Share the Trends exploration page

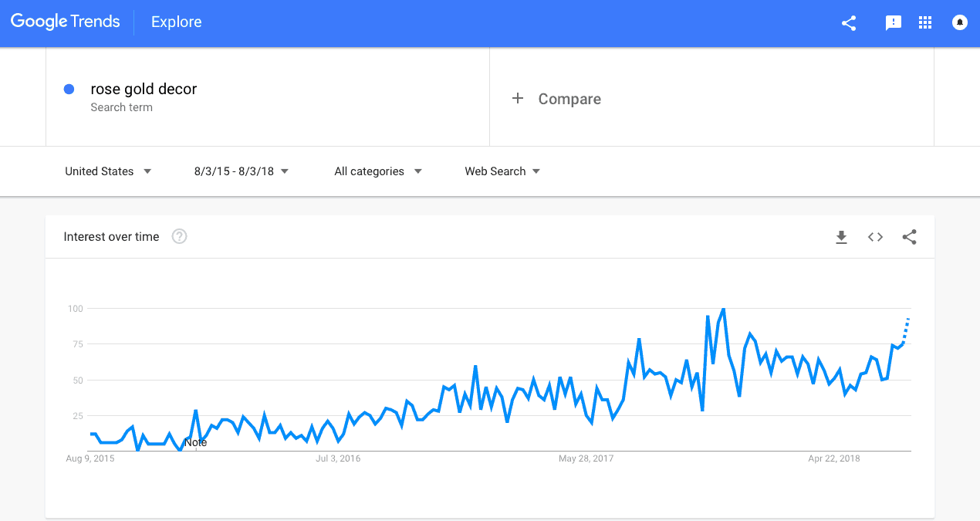click(x=848, y=23)
